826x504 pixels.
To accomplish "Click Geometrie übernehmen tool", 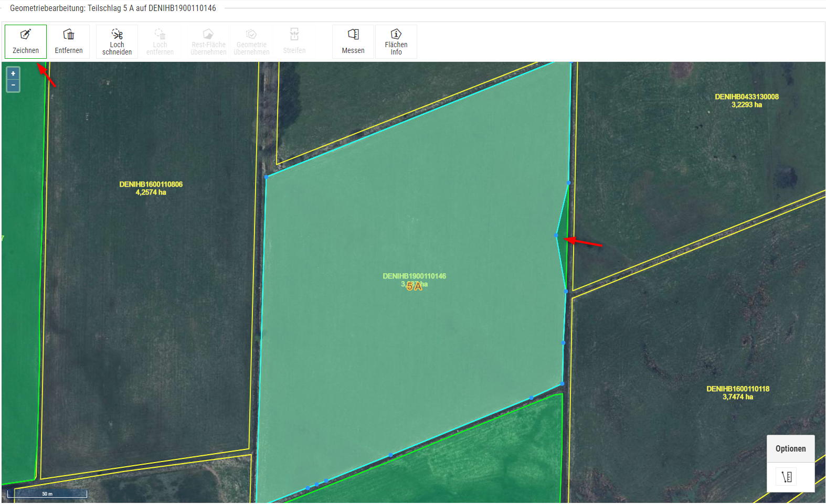I will [x=251, y=41].
